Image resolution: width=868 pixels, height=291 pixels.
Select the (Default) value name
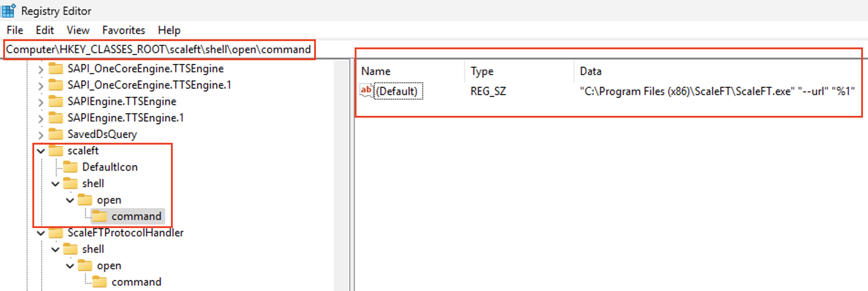[397, 91]
